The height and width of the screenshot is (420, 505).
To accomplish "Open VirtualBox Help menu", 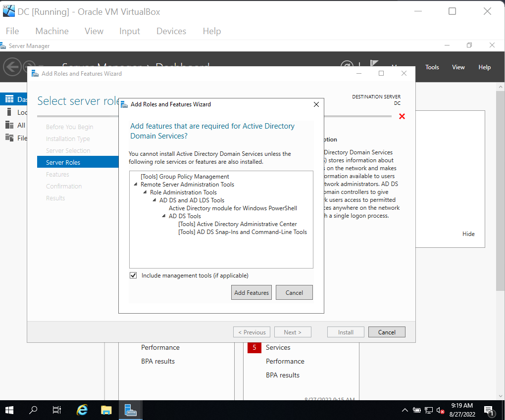I will coord(211,31).
